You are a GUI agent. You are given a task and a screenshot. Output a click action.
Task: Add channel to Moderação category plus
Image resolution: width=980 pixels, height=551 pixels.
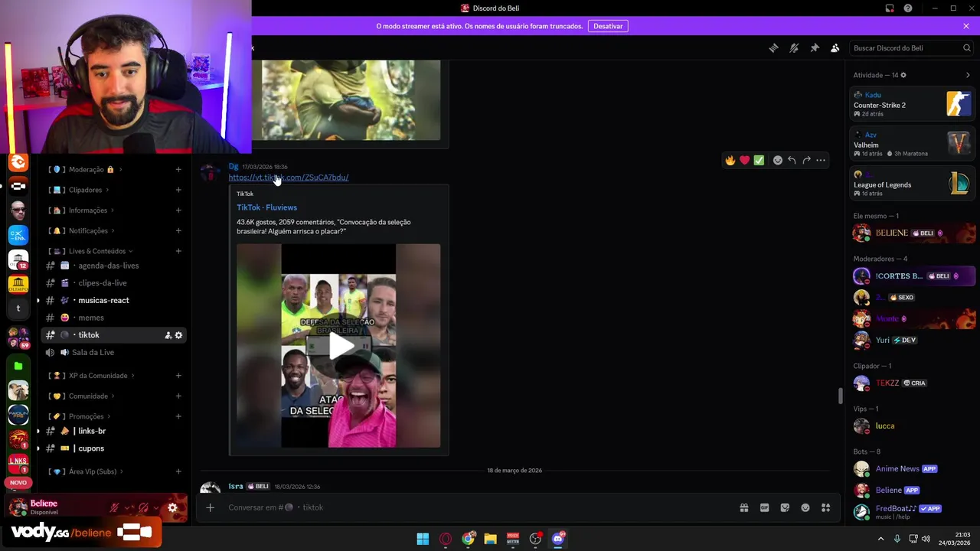[x=178, y=169]
